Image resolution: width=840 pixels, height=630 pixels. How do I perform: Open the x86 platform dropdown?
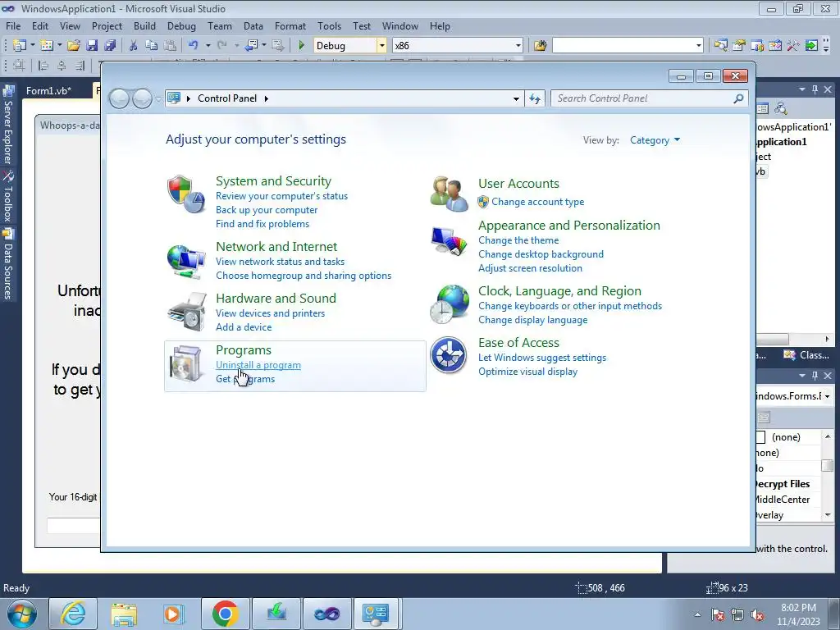pyautogui.click(x=518, y=46)
